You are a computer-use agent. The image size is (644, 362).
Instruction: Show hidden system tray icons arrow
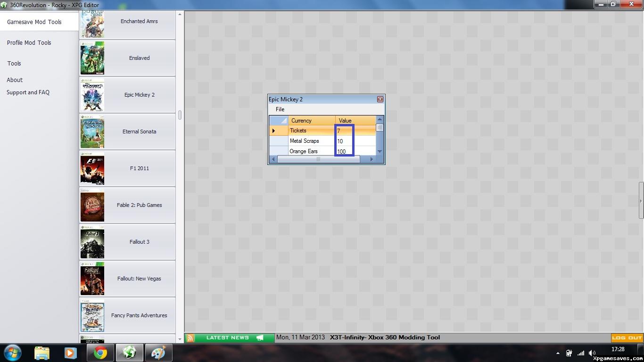pyautogui.click(x=558, y=353)
